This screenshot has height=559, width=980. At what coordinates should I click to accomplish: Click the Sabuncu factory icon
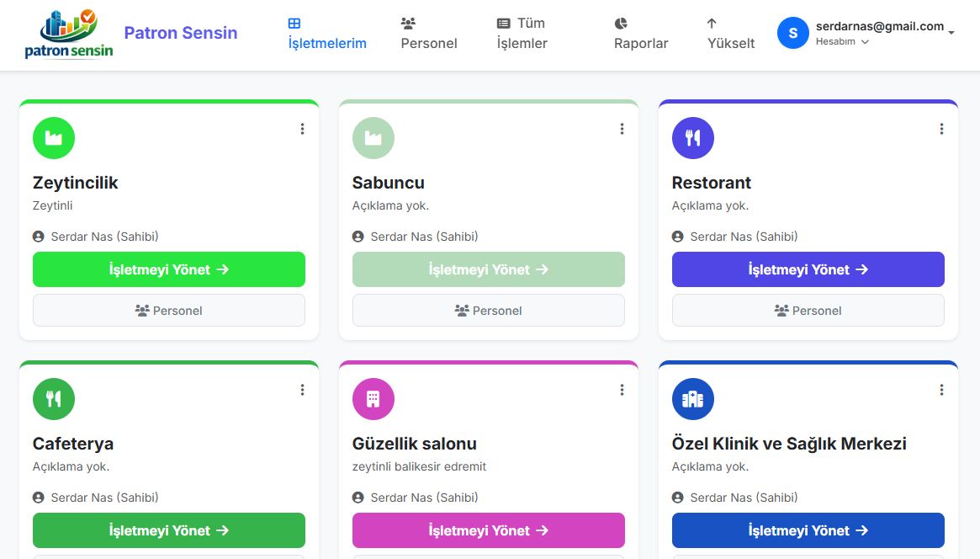(373, 138)
